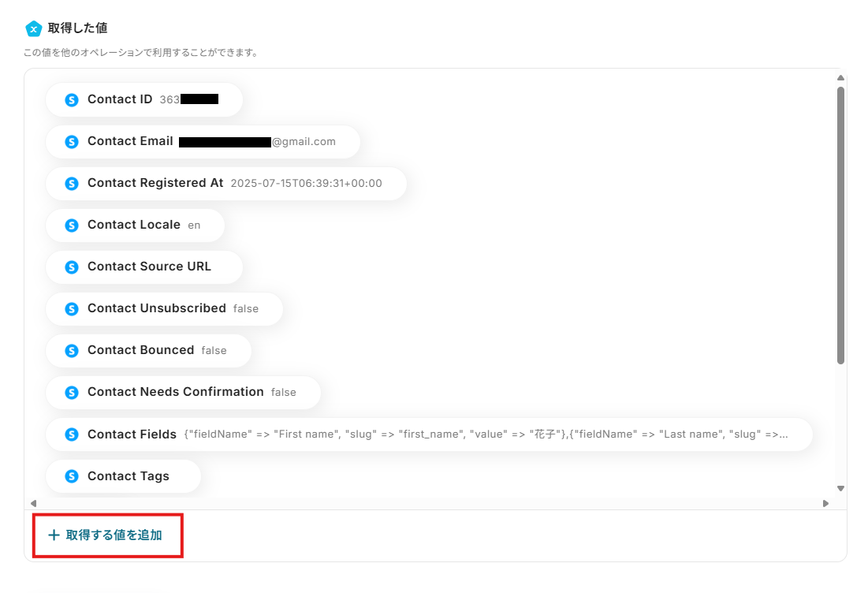This screenshot has height=593, width=868.
Task: Select the Contact Locale label
Action: coord(134,225)
